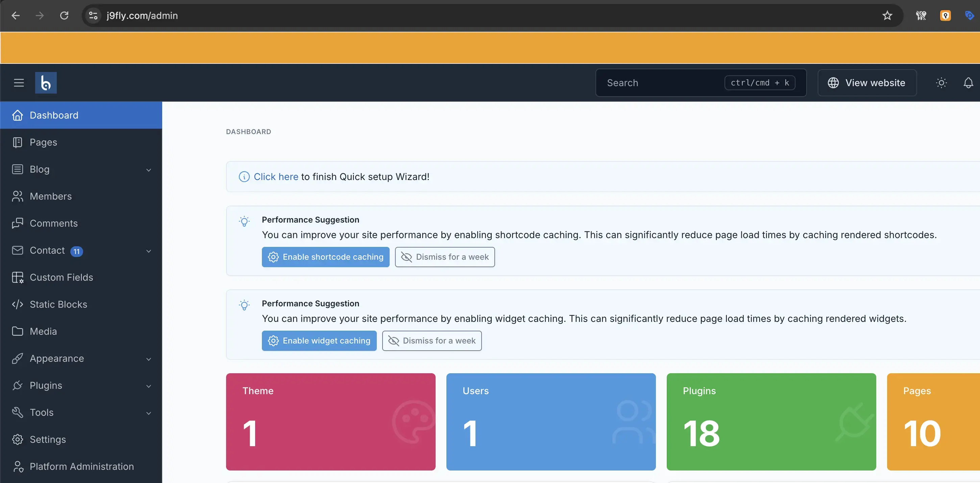Open the Members sidebar item
Image resolution: width=980 pixels, height=483 pixels.
click(x=81, y=196)
